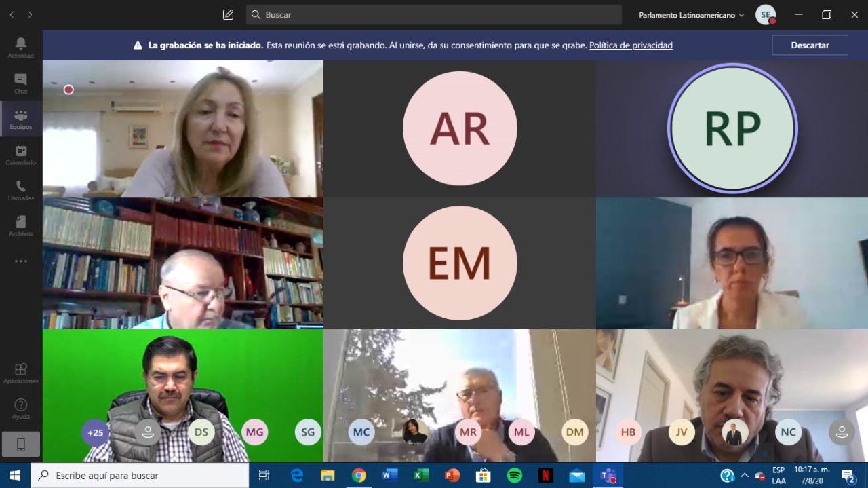Open the SE profile avatar menu
This screenshot has width=868, height=488.
[766, 15]
